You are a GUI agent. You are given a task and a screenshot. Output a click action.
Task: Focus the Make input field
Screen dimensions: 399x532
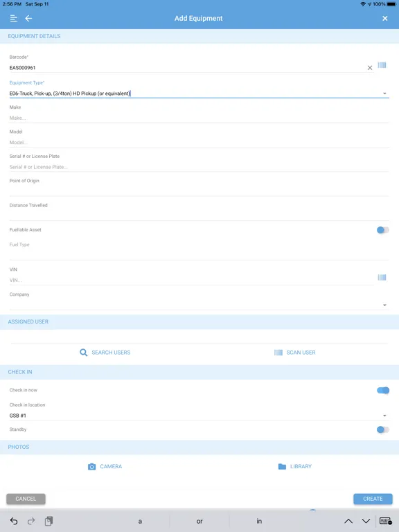click(199, 118)
